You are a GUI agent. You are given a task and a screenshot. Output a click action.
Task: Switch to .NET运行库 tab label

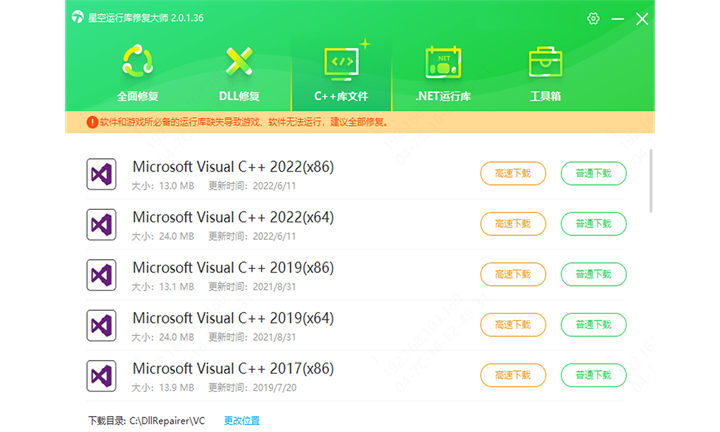tap(443, 96)
